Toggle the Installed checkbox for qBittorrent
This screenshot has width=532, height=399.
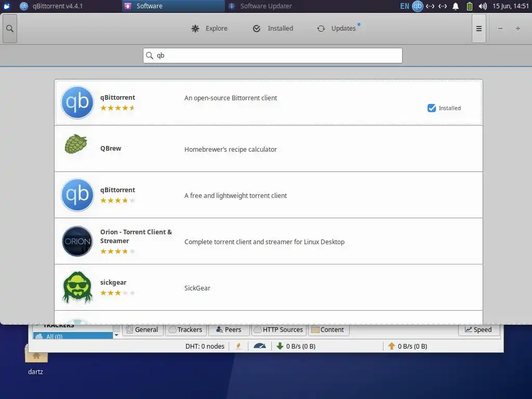(432, 108)
